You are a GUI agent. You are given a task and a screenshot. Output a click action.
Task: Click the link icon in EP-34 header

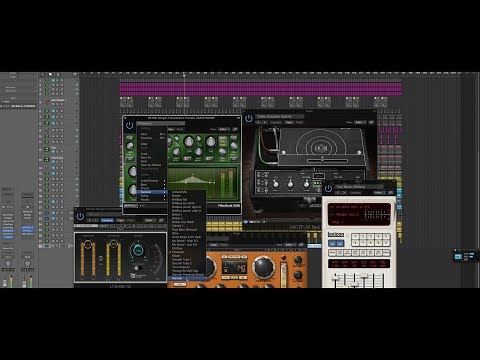point(371,122)
